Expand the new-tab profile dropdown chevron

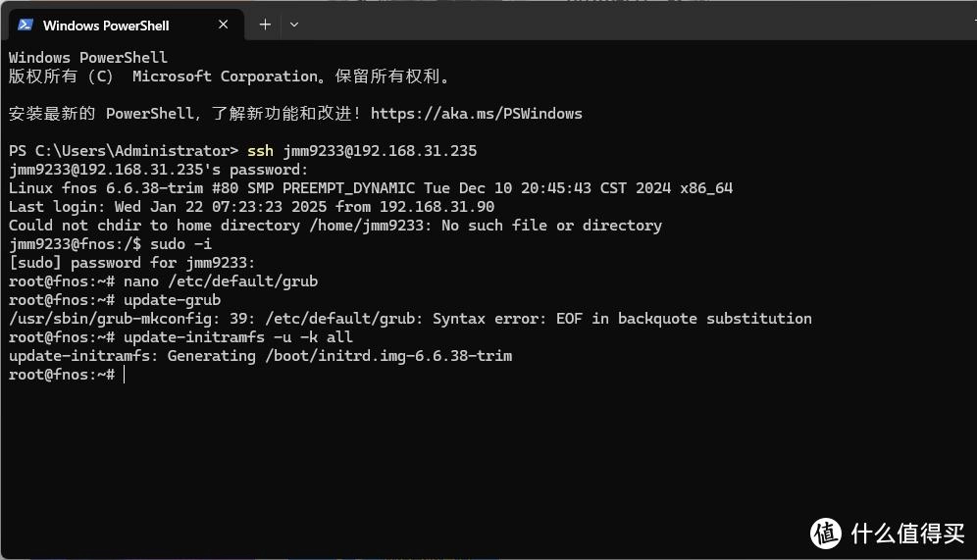click(x=294, y=25)
